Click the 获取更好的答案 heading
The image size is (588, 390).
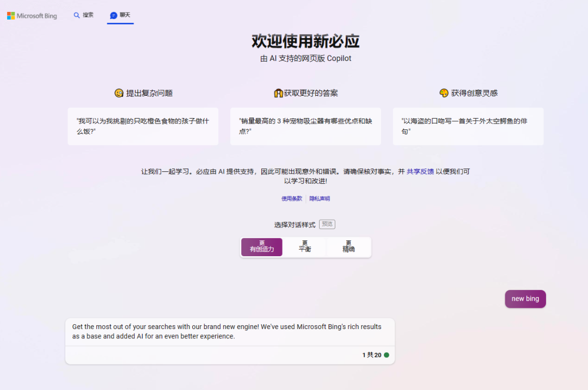pyautogui.click(x=311, y=93)
